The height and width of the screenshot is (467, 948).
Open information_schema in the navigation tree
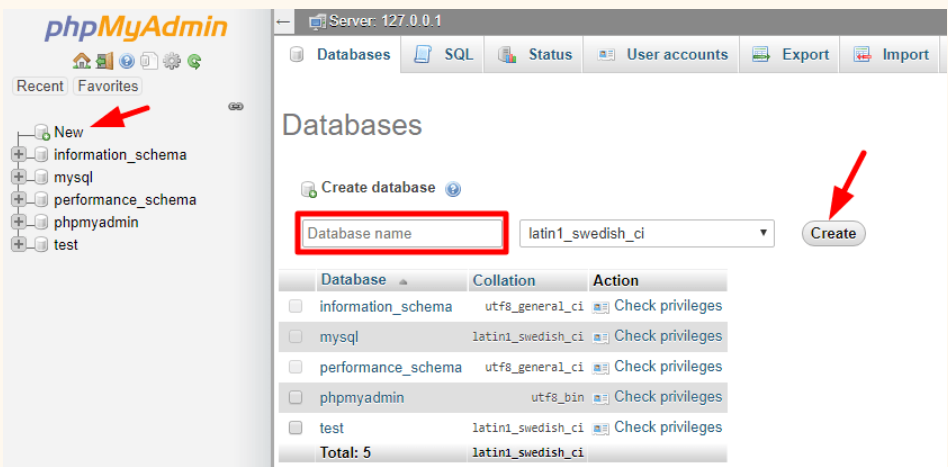(x=120, y=155)
